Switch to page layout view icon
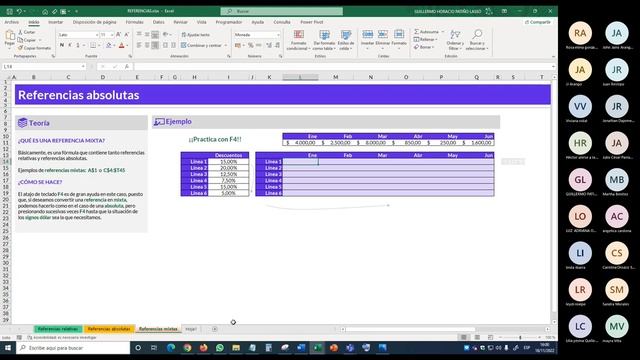Image resolution: width=640 pixels, height=360 pixels. pyautogui.click(x=477, y=338)
